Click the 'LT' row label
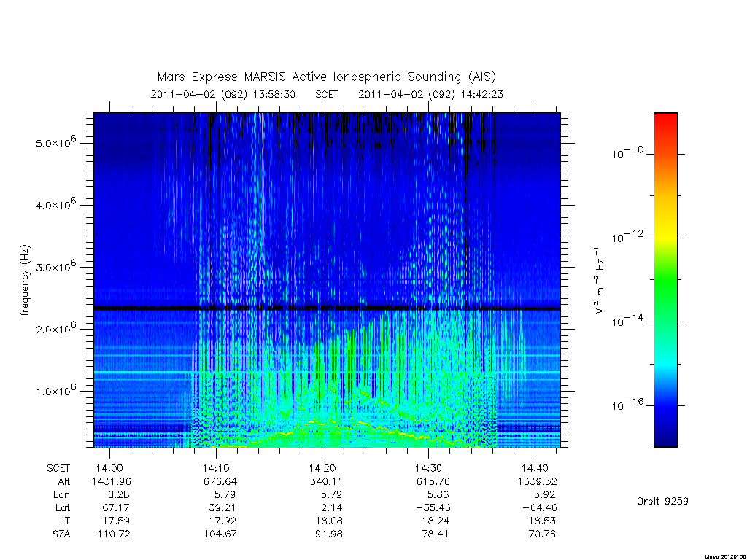 65,521
